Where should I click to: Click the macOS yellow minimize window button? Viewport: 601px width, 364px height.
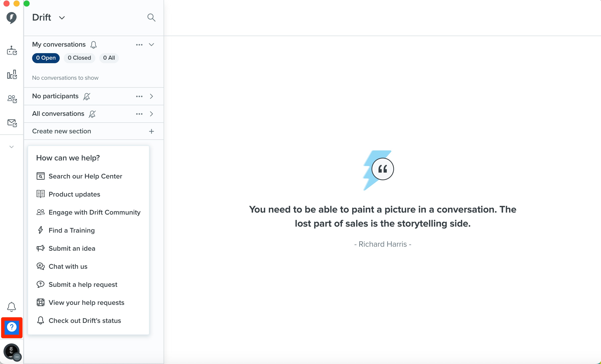(17, 3)
